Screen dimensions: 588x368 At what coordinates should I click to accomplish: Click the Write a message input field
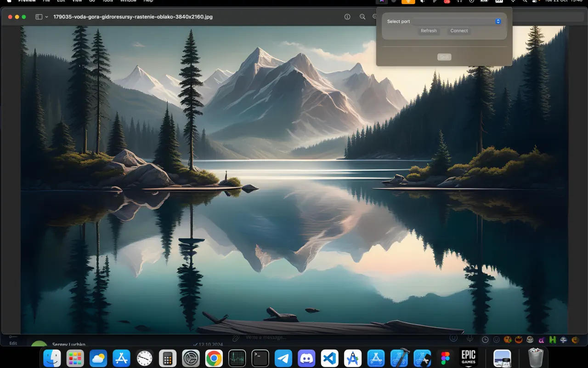pos(276,337)
